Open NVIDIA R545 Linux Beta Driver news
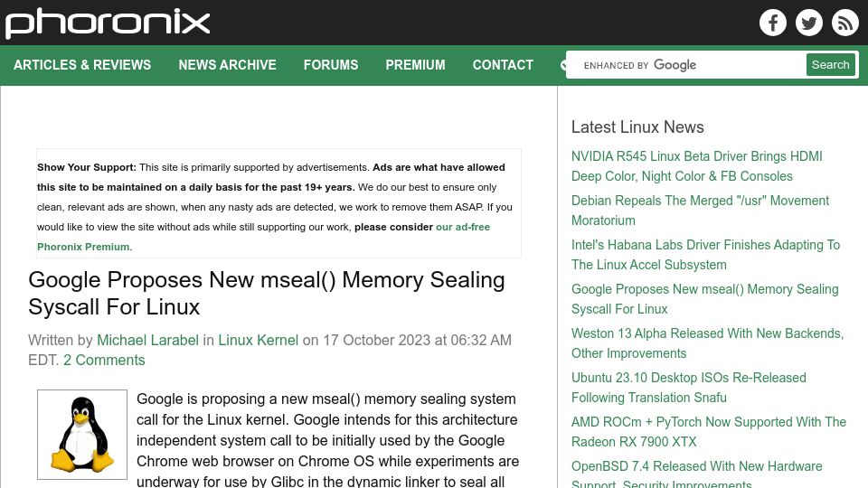 tap(696, 166)
